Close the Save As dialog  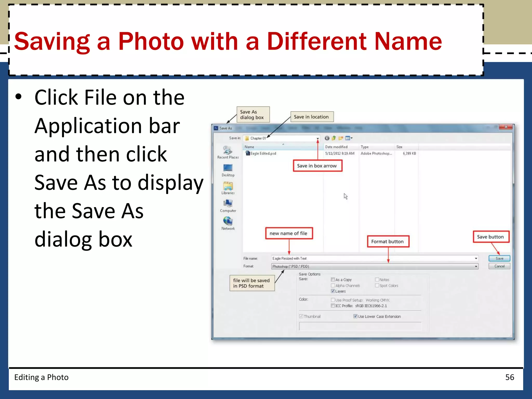(506, 127)
